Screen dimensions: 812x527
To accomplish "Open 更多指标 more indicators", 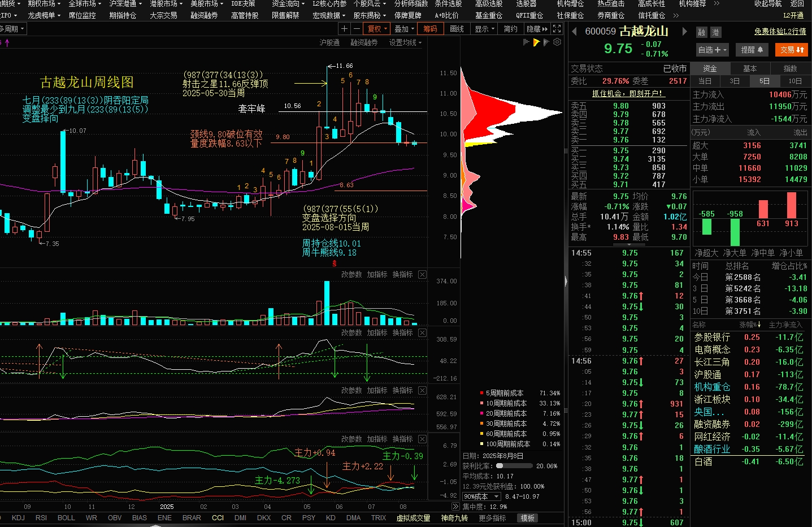I will click(492, 517).
